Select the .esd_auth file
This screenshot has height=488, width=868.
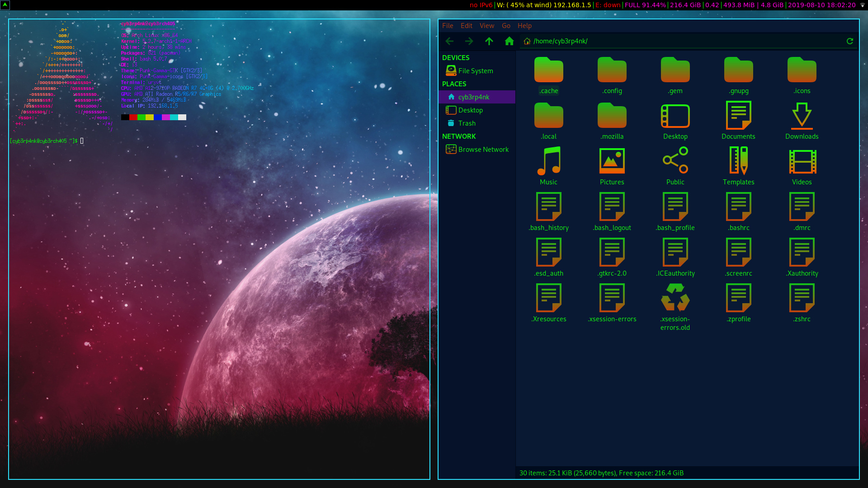tap(549, 258)
